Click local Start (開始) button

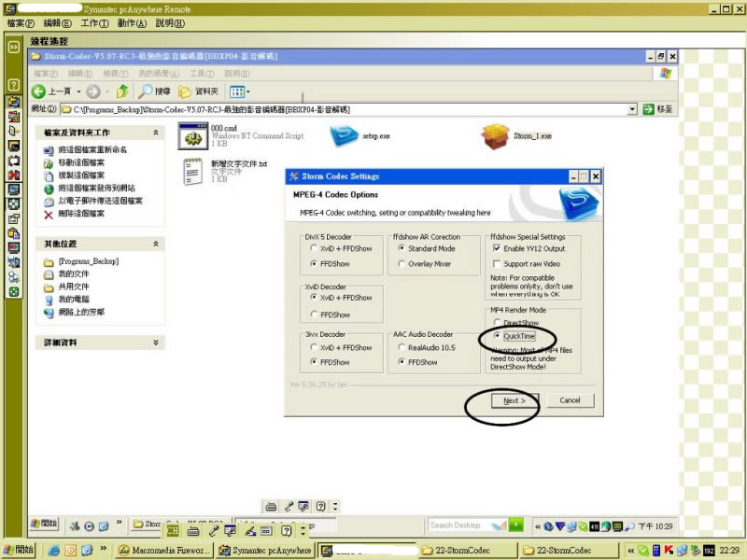point(20,550)
